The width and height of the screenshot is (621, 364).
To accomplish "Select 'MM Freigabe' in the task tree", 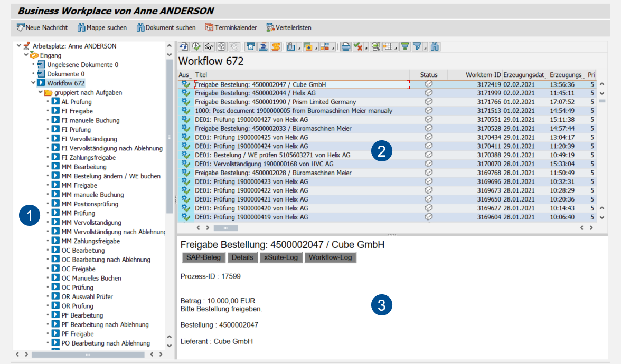I will (x=79, y=185).
